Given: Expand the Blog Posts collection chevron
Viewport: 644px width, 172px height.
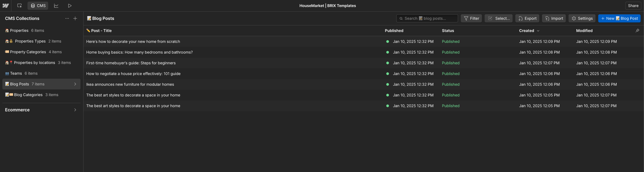Looking at the screenshot, I should click(75, 84).
